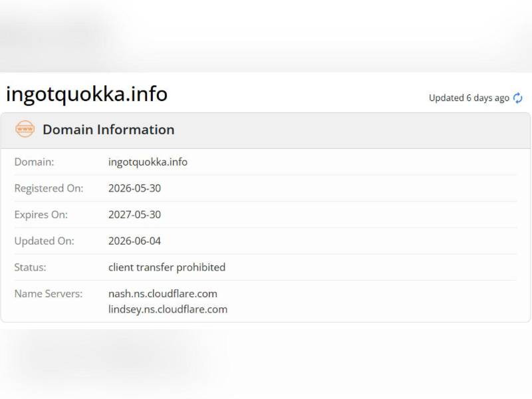The height and width of the screenshot is (399, 532).
Task: Click the domain value ingotquokka.info
Action: coord(148,162)
